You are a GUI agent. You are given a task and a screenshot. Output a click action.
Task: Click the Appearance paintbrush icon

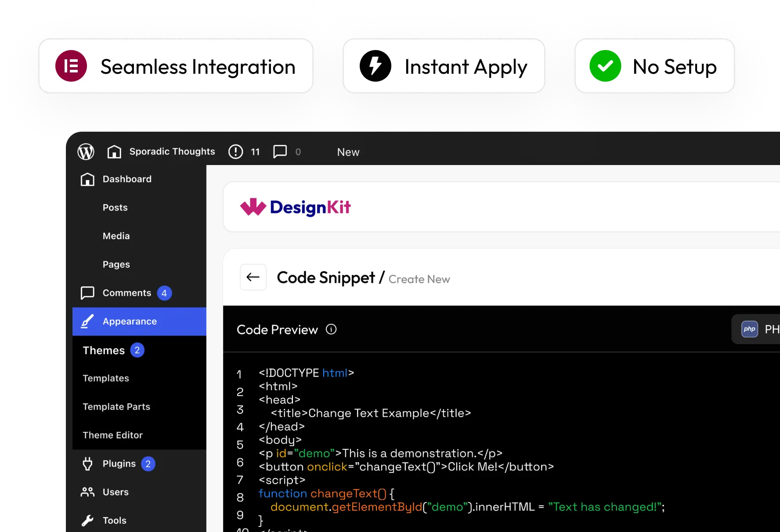coord(87,321)
